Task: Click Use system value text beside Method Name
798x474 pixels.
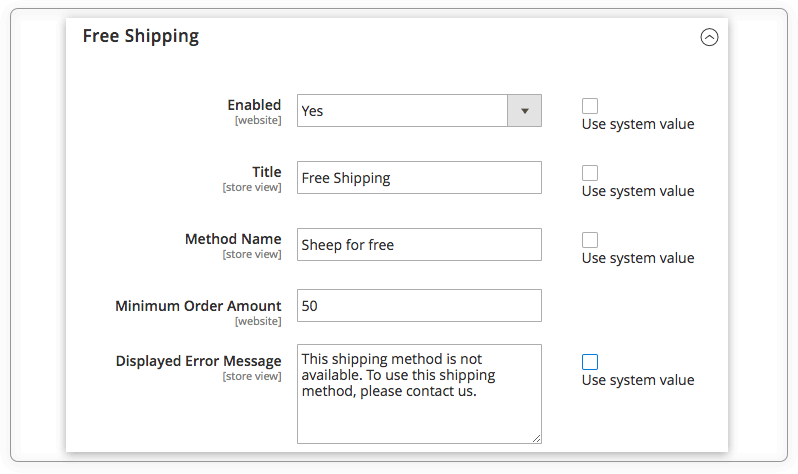Action: click(638, 258)
